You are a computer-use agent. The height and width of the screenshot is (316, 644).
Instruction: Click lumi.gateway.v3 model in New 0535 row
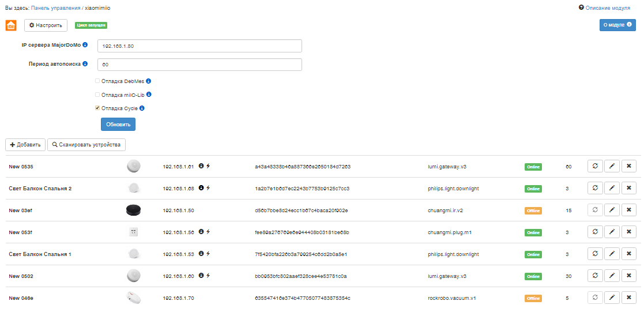pyautogui.click(x=447, y=167)
